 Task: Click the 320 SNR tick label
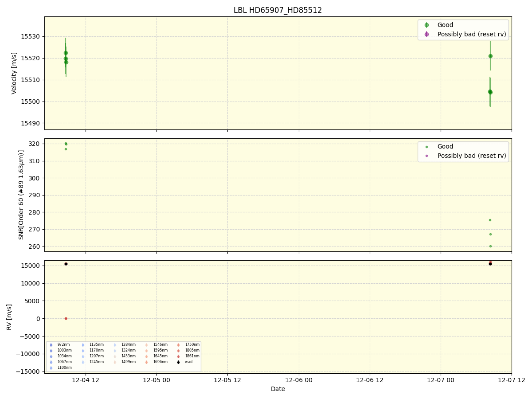click(34, 144)
